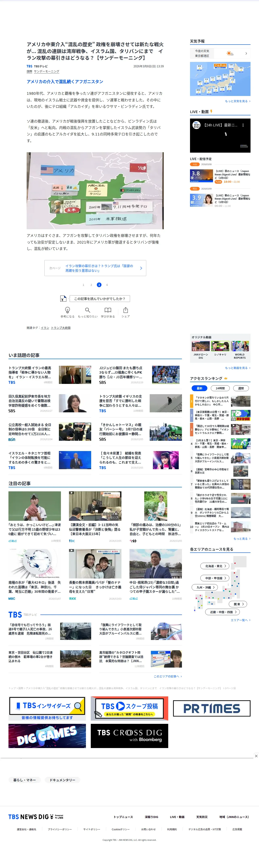Viewport: 259px width, 868px height.
Task: Click the 学びがある open book icon
Action: coord(108,310)
